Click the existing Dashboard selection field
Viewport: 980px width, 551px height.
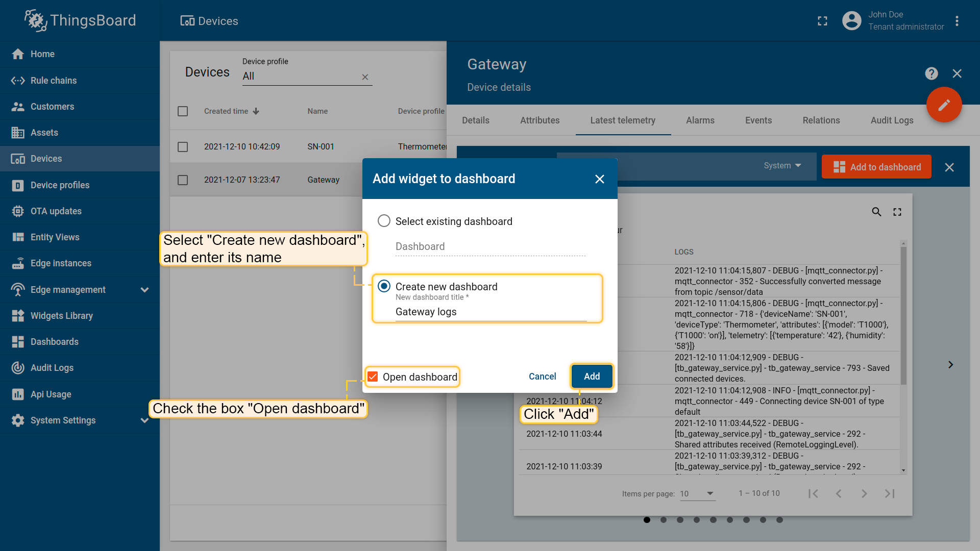(x=490, y=247)
